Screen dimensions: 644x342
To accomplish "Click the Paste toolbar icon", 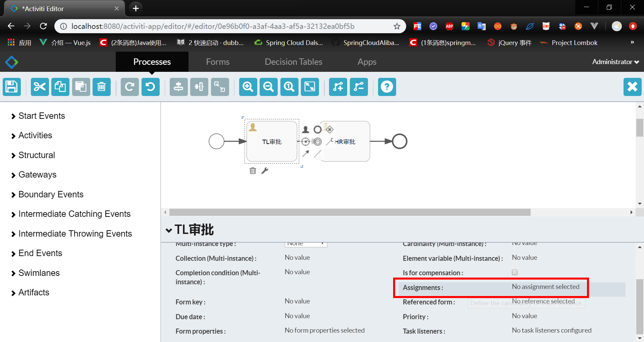I will (81, 87).
